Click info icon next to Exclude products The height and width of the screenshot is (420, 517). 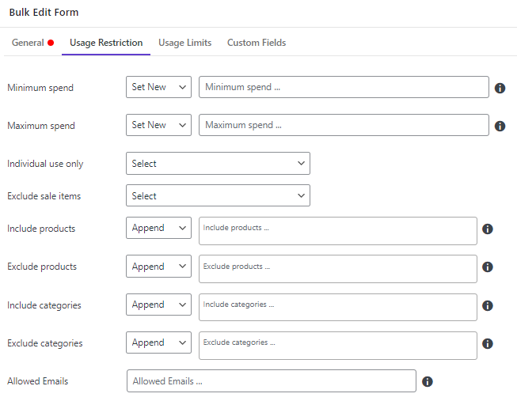coord(488,267)
